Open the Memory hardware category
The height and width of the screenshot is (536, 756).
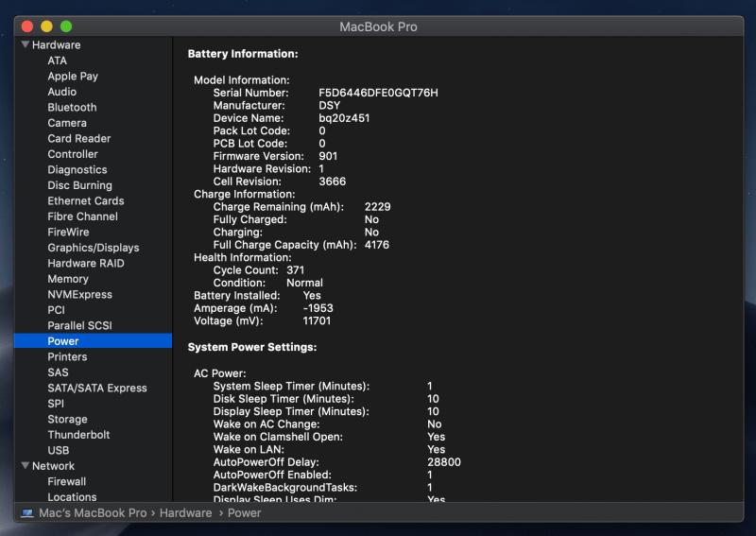point(68,279)
